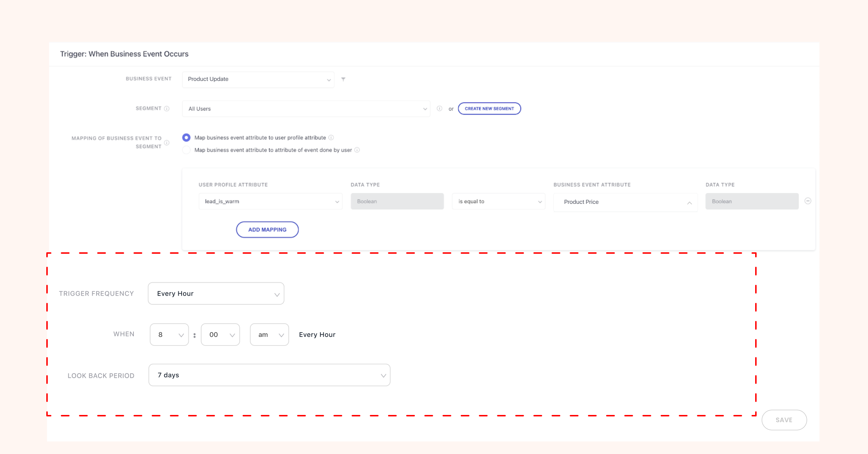Image resolution: width=868 pixels, height=454 pixels.
Task: Click the Add Mapping button
Action: [x=267, y=230]
